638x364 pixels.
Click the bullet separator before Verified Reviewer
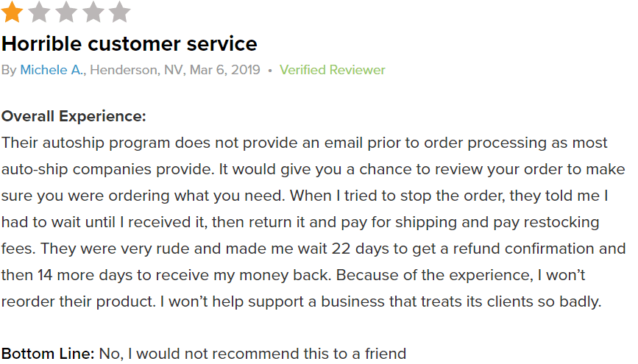coord(270,71)
